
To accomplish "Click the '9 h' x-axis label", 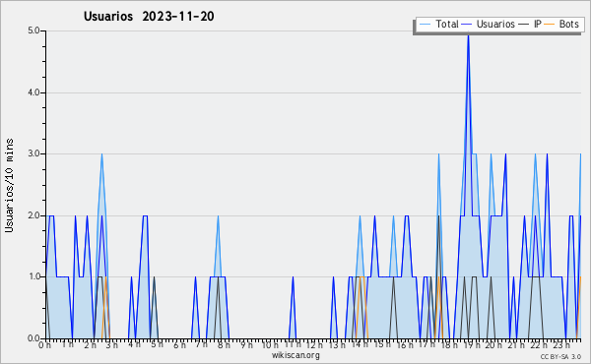I will point(246,345).
